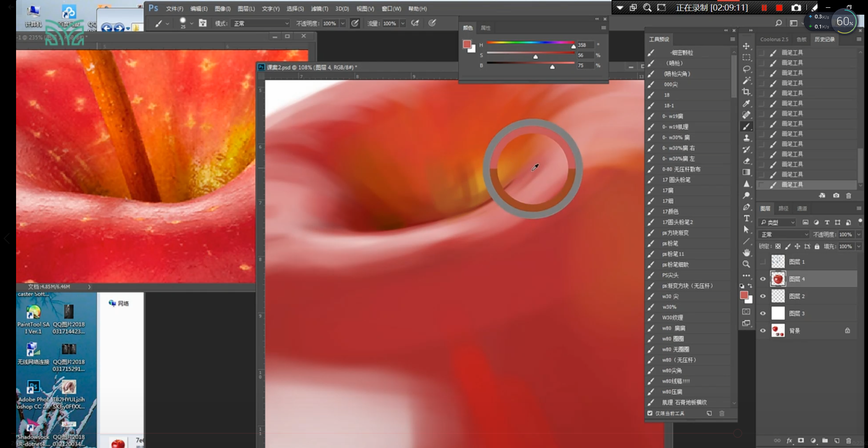
Task: Select the Clone Stamp tool
Action: click(x=746, y=138)
